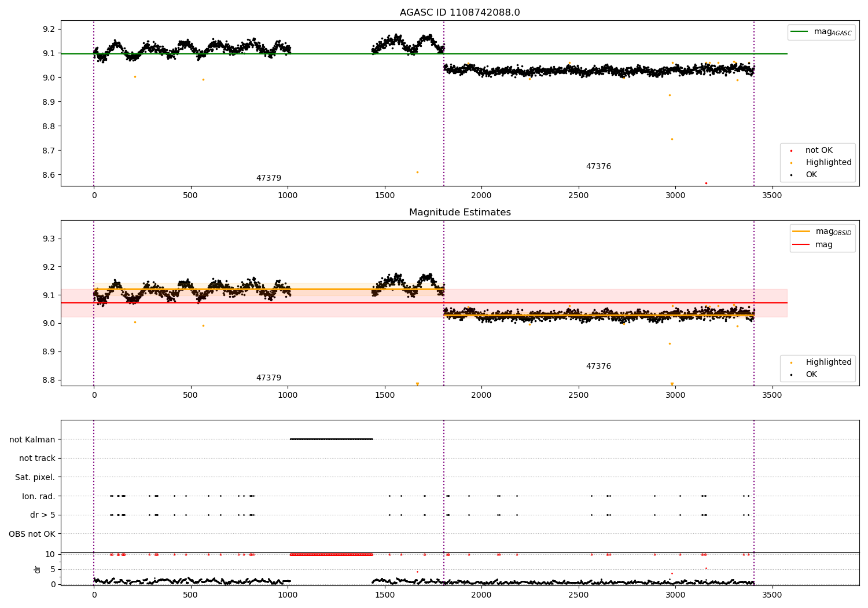Image resolution: width=868 pixels, height=608 pixels.
Task: Click the 'not track' row label
Action: click(x=37, y=459)
